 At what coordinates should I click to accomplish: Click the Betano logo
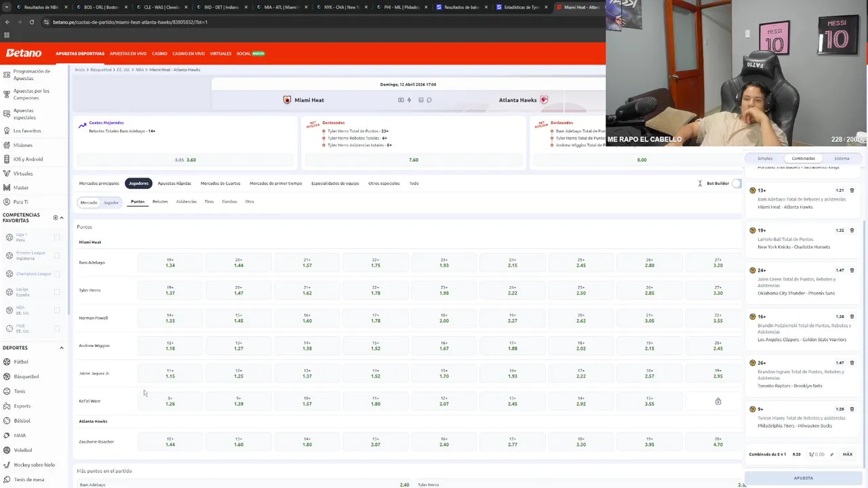tap(24, 53)
